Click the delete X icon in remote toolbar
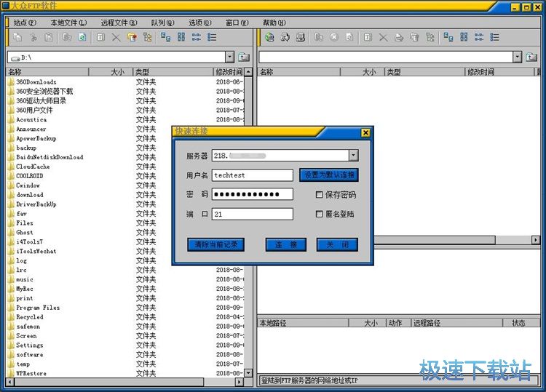The image size is (546, 392). (x=384, y=37)
